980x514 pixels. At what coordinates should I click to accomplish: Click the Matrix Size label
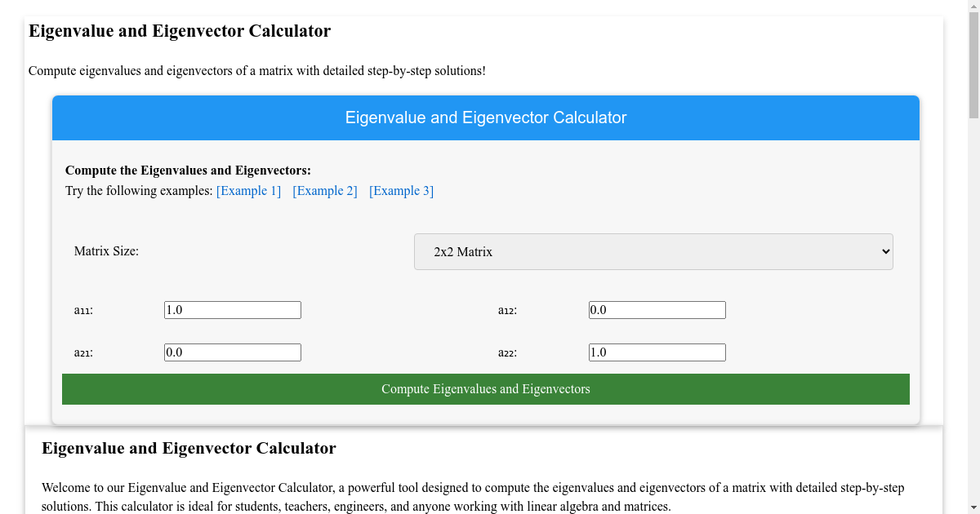[x=106, y=250]
